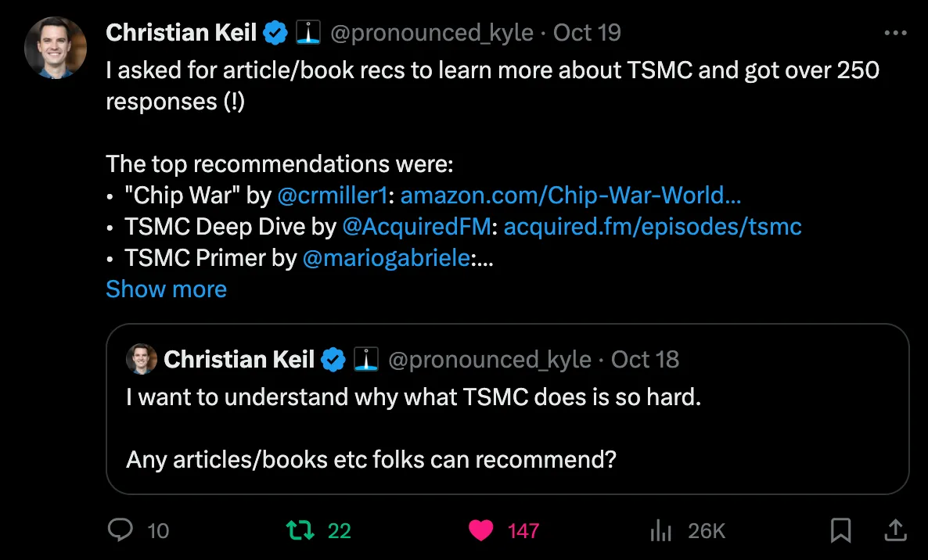928x560 pixels.
Task: Open the amazon.com Chip-War link
Action: (x=570, y=196)
